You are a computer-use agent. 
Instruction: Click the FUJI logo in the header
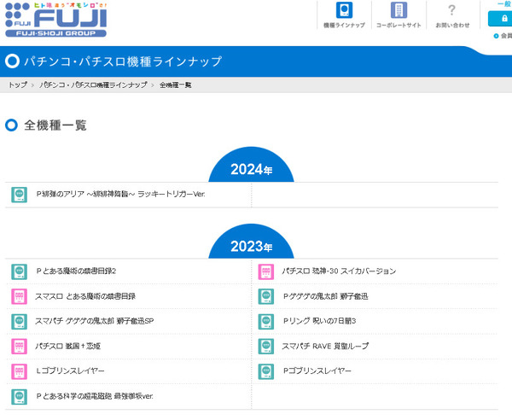pos(55,20)
